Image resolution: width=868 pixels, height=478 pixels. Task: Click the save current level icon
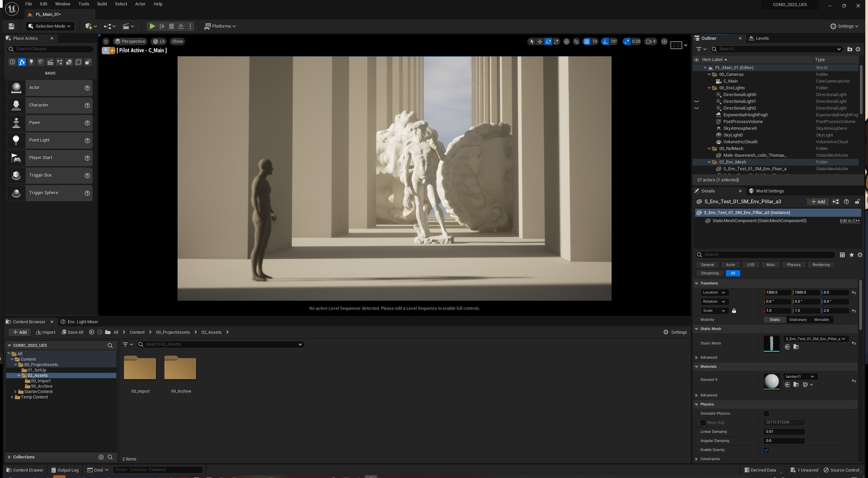(x=11, y=26)
